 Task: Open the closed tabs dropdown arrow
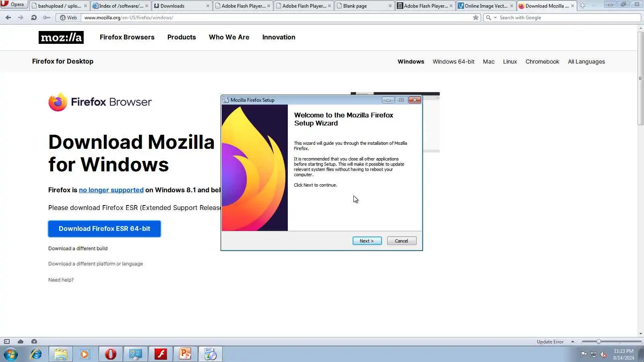click(594, 6)
